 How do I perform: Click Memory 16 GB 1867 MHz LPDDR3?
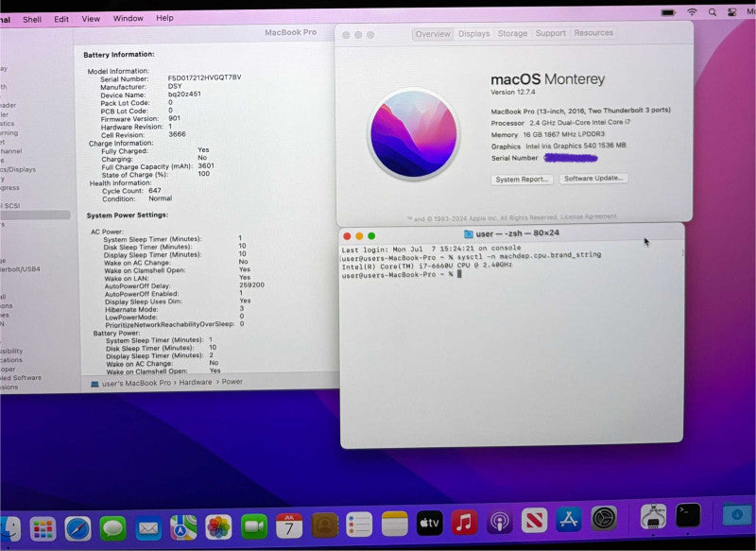[548, 134]
